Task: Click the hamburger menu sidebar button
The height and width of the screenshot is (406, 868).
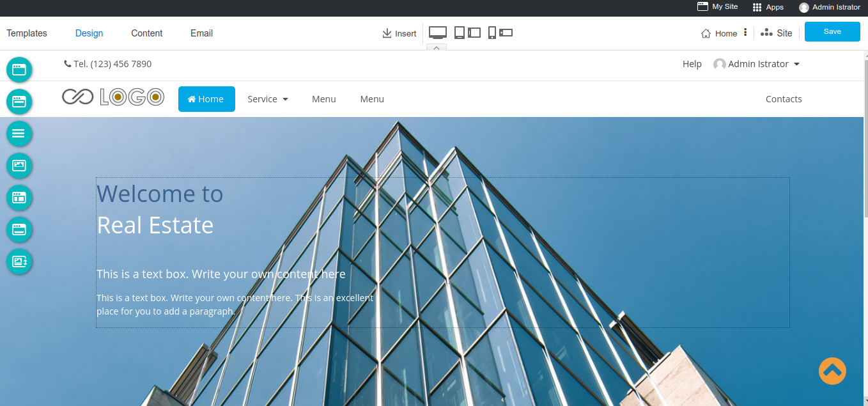Action: (x=19, y=134)
